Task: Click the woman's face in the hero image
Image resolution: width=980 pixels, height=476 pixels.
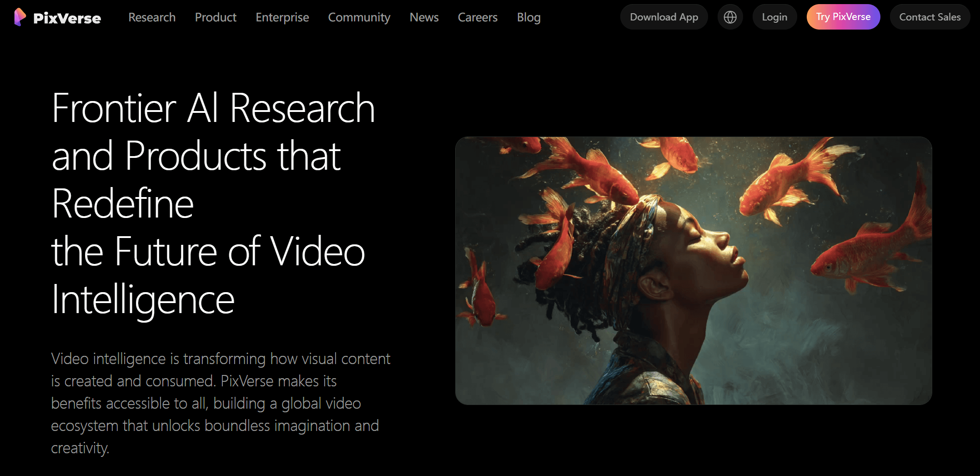Action: pos(709,250)
